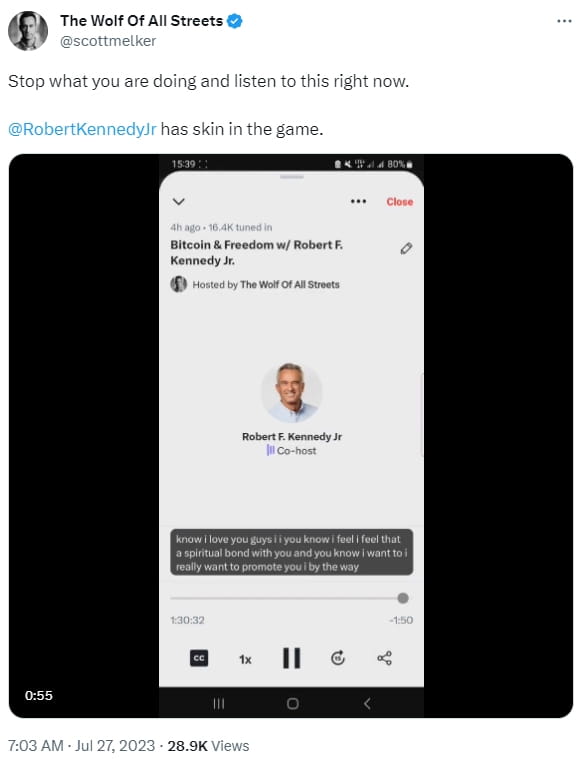
Task: Click the Hosted by The Wolf Of All Streets avatar
Action: (x=179, y=284)
